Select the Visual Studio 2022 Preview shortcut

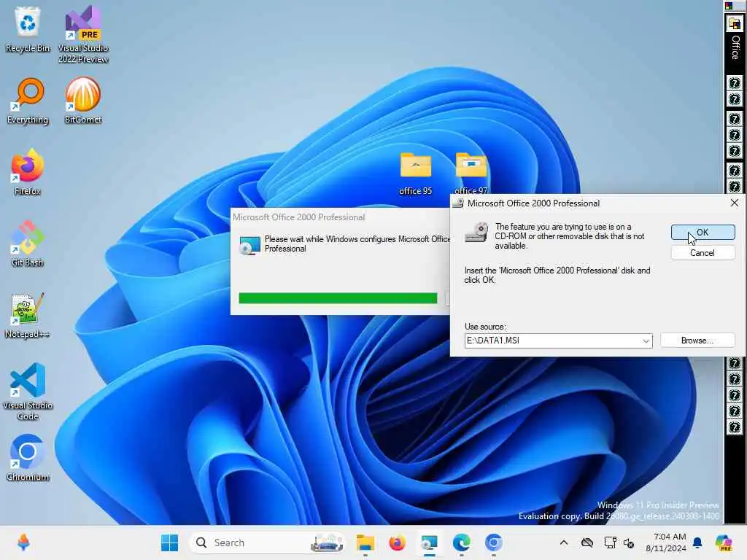(x=83, y=34)
